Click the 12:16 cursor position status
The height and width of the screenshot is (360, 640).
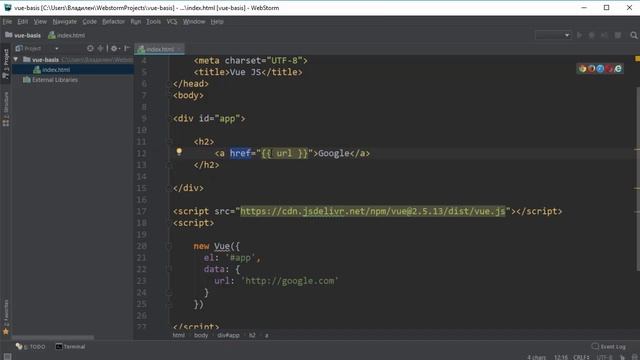pos(561,357)
